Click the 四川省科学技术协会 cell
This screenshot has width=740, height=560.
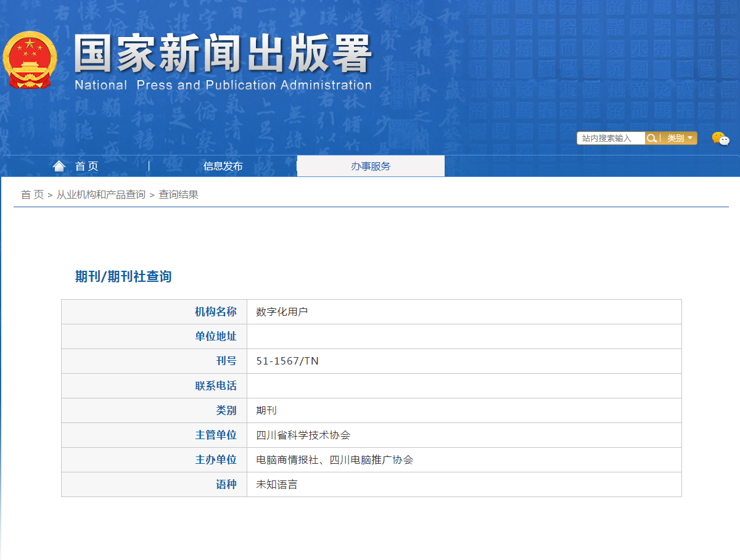[x=303, y=435]
